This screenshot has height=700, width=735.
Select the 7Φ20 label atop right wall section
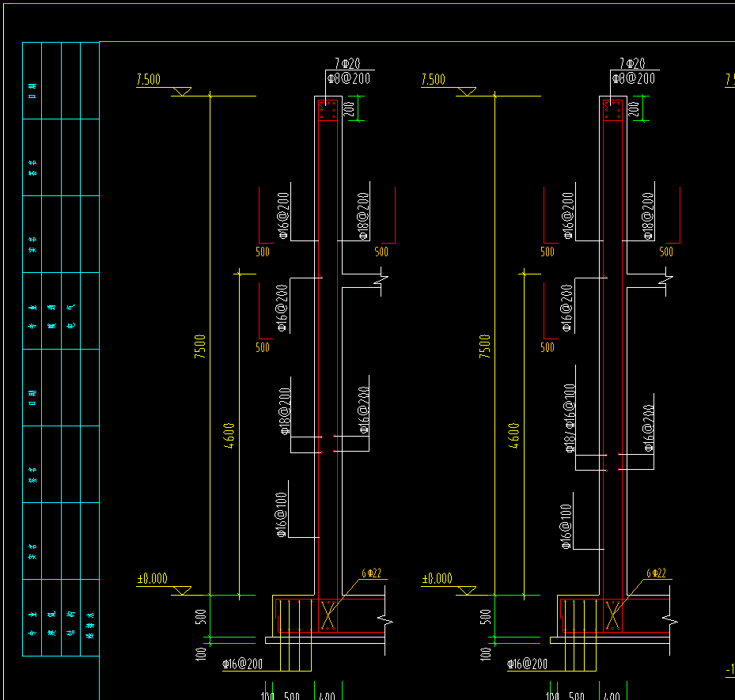(632, 63)
